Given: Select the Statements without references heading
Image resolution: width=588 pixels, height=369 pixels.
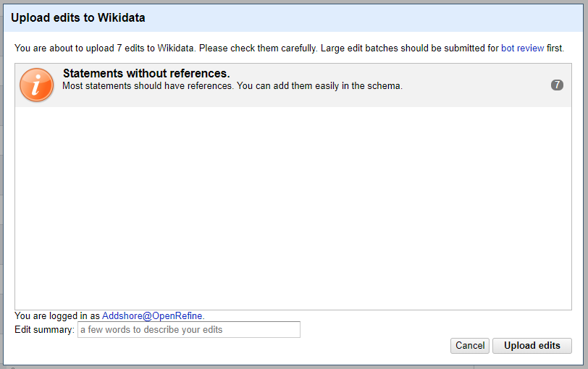Looking at the screenshot, I should click(x=146, y=73).
